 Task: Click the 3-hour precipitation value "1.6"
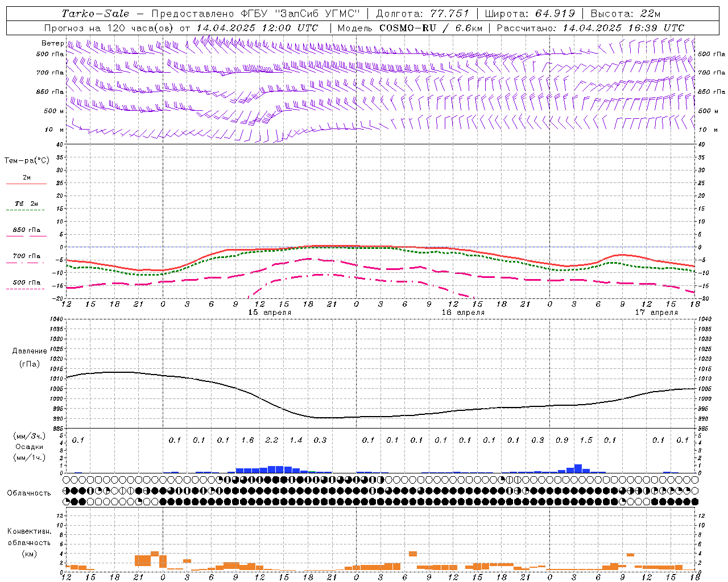[x=247, y=440]
